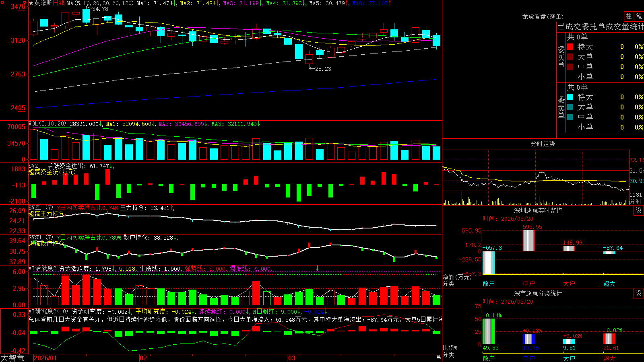The image size is (644, 362).
Task: Click the 595.95 中户 bar in realtime monitor
Action: coord(529,241)
